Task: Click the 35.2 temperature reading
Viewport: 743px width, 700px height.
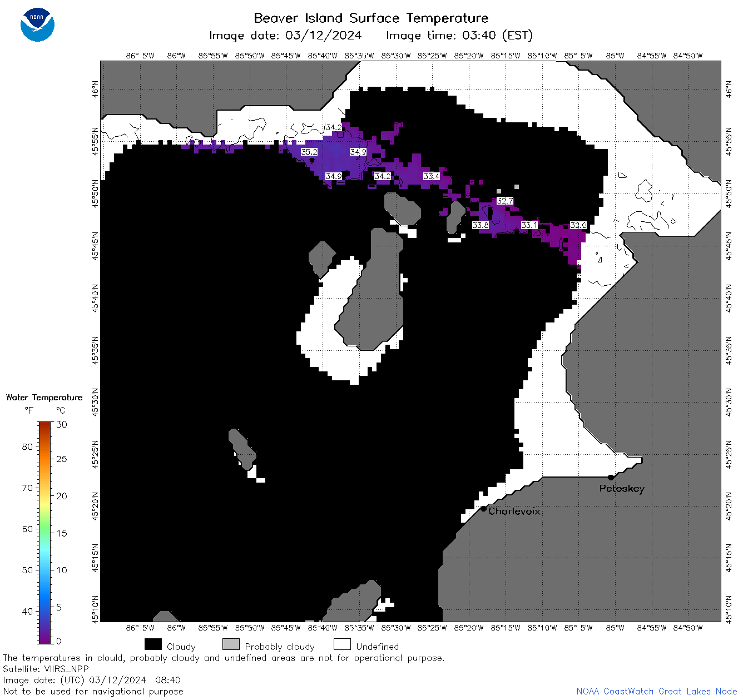Action: [309, 152]
